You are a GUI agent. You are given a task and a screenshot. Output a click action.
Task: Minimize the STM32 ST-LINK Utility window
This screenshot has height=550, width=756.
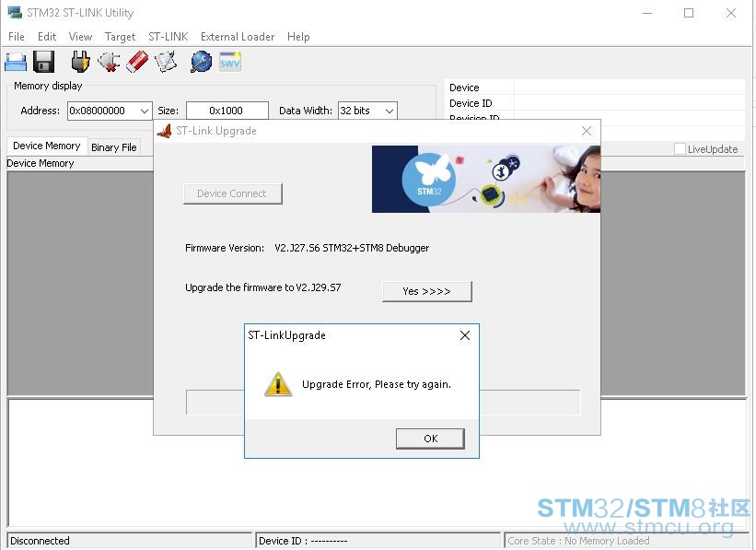(647, 13)
